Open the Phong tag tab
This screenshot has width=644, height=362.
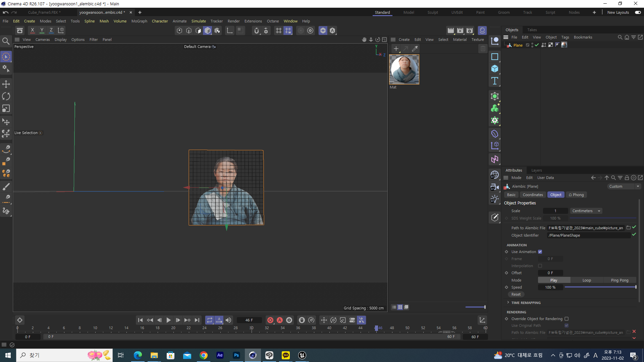click(576, 195)
